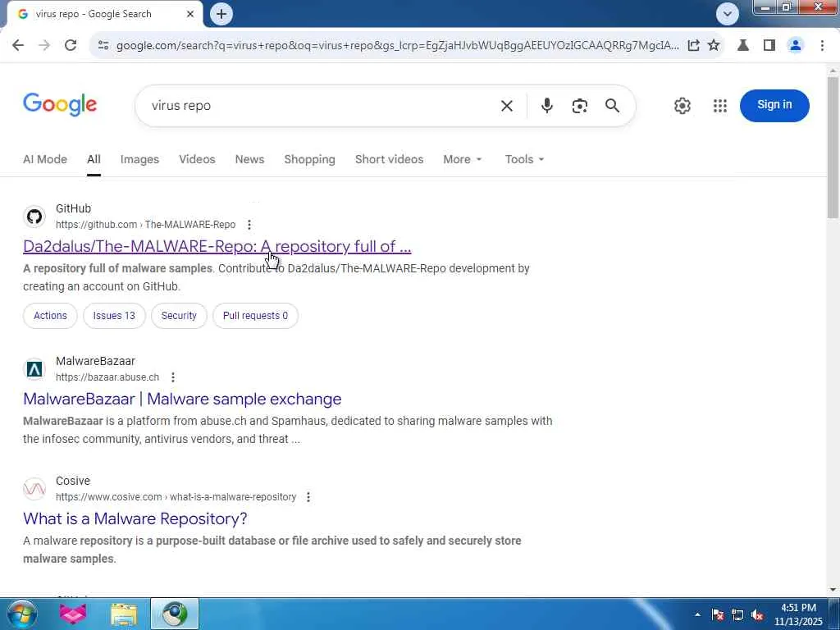Click the browser forward arrow
Viewport: 840px width, 630px height.
click(x=44, y=46)
